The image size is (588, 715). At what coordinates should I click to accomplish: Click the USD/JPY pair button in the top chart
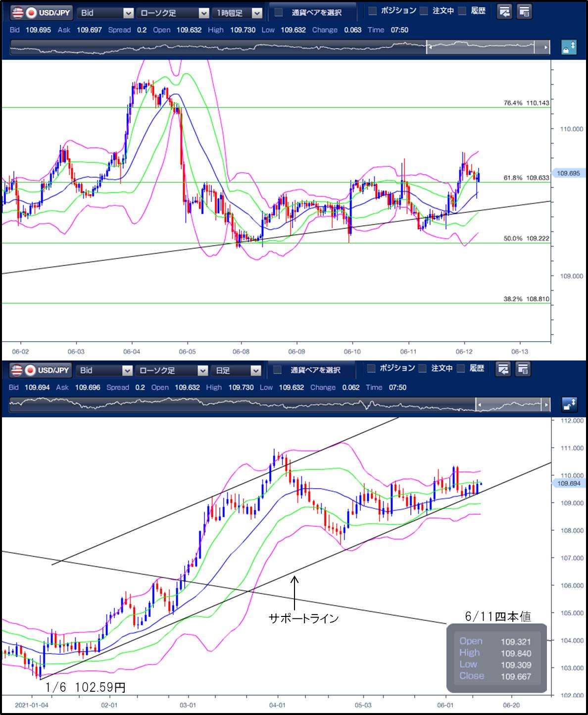(x=42, y=12)
